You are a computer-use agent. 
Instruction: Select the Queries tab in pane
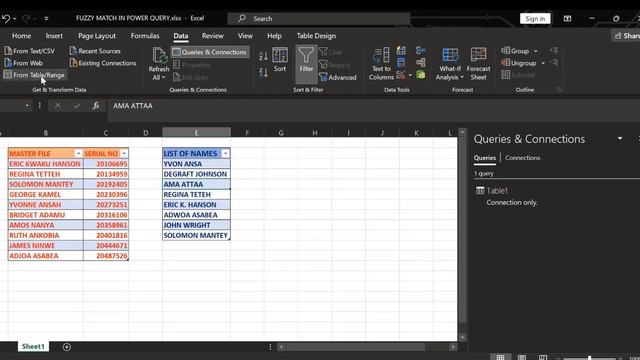coord(485,158)
